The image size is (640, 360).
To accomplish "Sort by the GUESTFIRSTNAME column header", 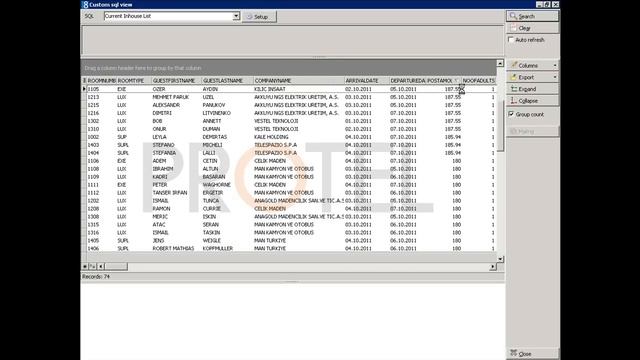I will pyautogui.click(x=177, y=81).
